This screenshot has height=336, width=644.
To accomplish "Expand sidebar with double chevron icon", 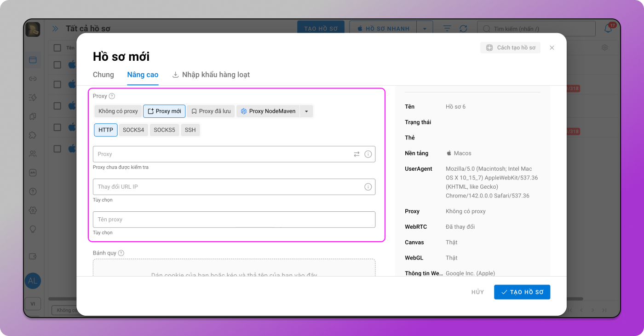I will [x=55, y=29].
